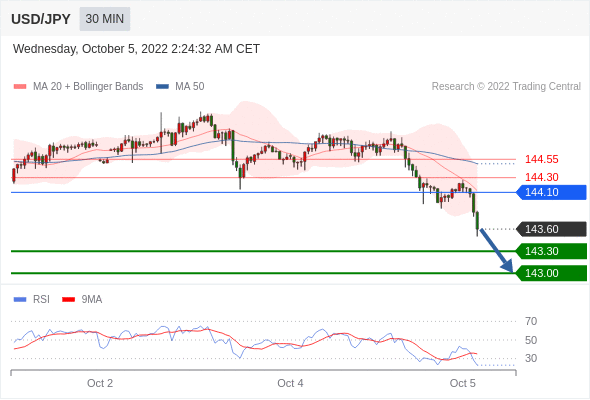590x400 pixels.
Task: Click the 'Research © 2022 Trading Central' text
Action: pos(506,87)
